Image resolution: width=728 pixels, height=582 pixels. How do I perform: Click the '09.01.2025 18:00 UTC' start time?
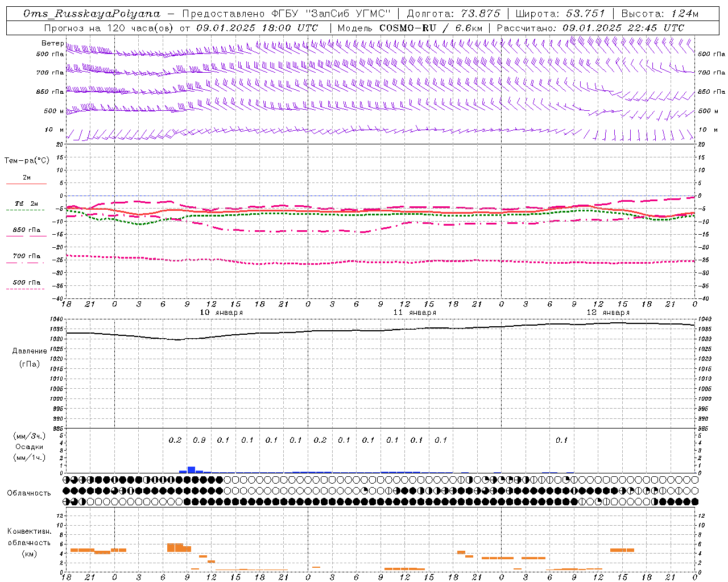pyautogui.click(x=257, y=28)
